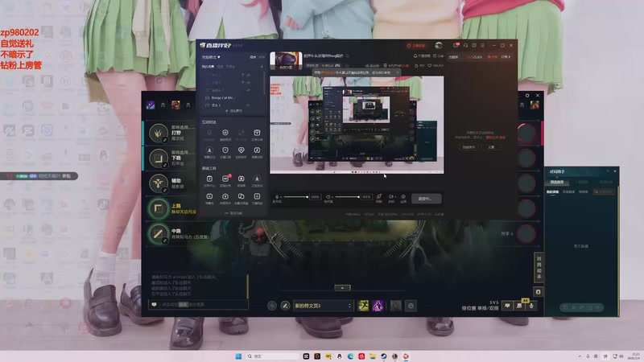Open the record options dropdown arrow
Image resolution: width=644 pixels, height=362 pixels.
[x=394, y=197]
